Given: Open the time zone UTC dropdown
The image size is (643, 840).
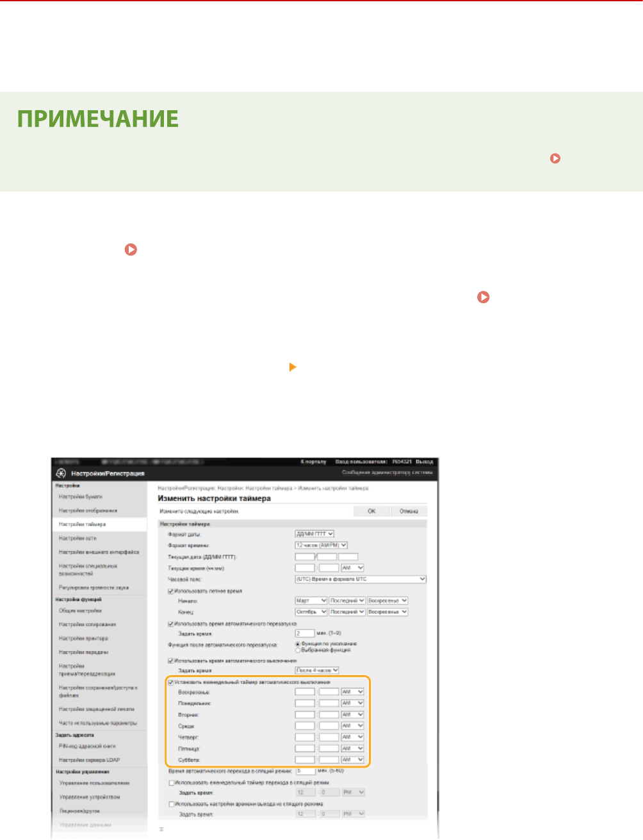Looking at the screenshot, I should [x=361, y=579].
